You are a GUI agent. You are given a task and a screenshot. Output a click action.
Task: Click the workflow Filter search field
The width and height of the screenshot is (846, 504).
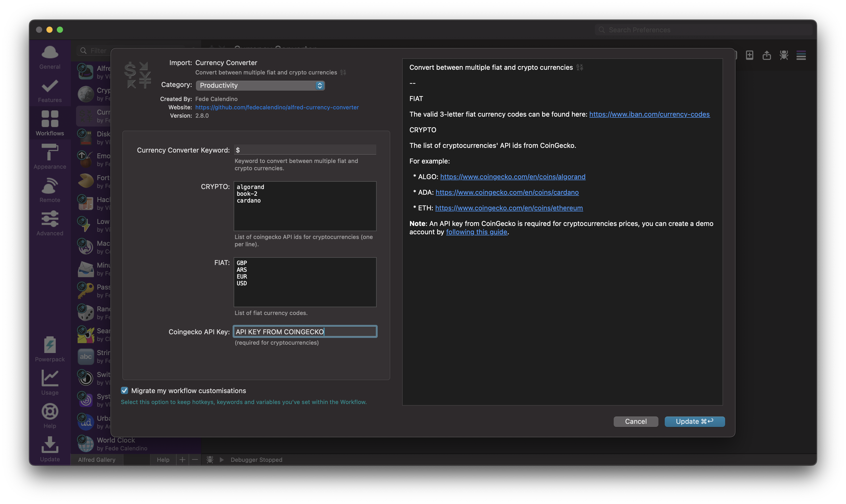131,50
